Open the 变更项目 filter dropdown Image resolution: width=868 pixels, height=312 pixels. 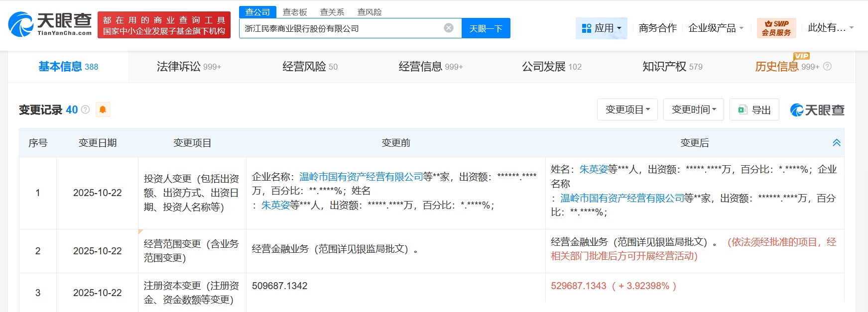click(x=627, y=109)
